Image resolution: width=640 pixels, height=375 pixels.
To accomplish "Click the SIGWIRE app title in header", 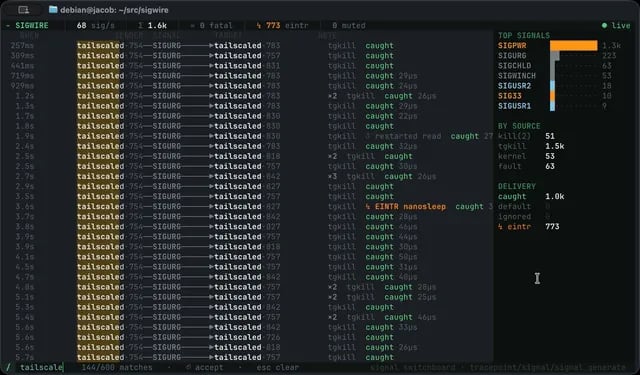I will tap(32, 25).
